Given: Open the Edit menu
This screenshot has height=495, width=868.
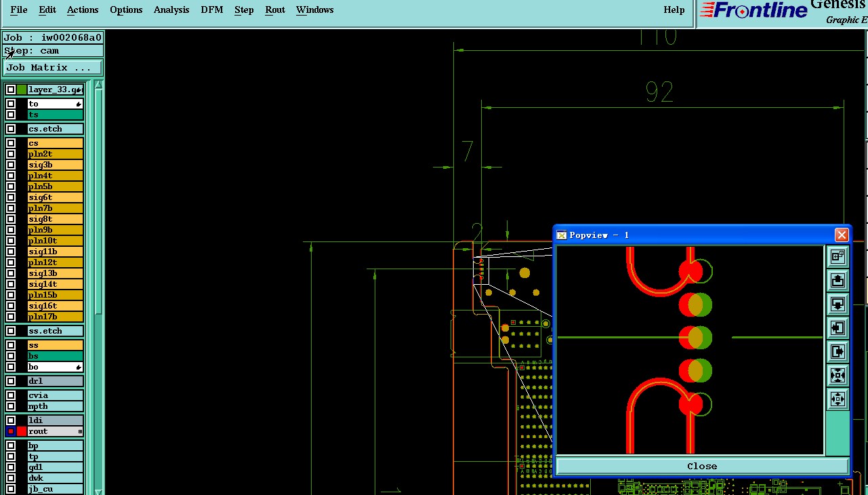Looking at the screenshot, I should point(47,9).
